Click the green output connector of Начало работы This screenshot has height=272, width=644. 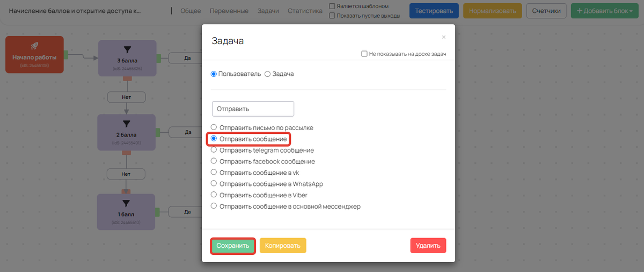click(66, 54)
